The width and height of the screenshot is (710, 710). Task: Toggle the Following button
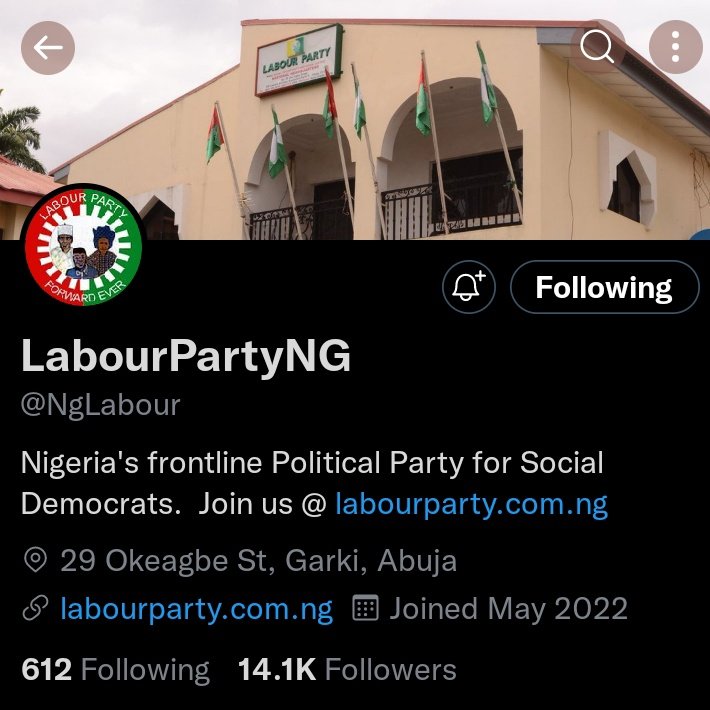tap(603, 288)
